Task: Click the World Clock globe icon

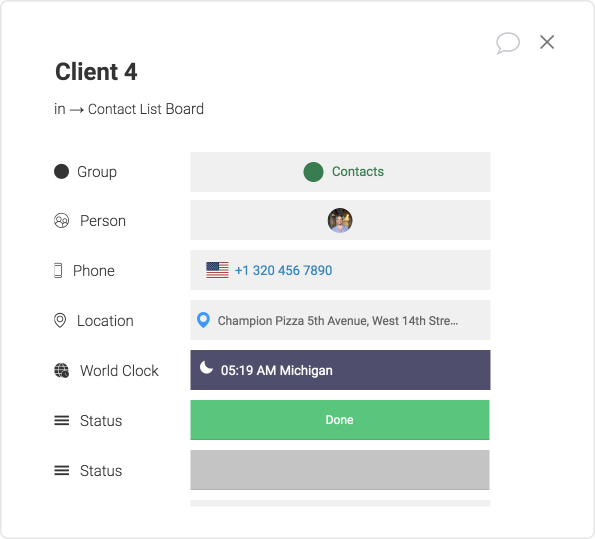Action: pyautogui.click(x=61, y=370)
